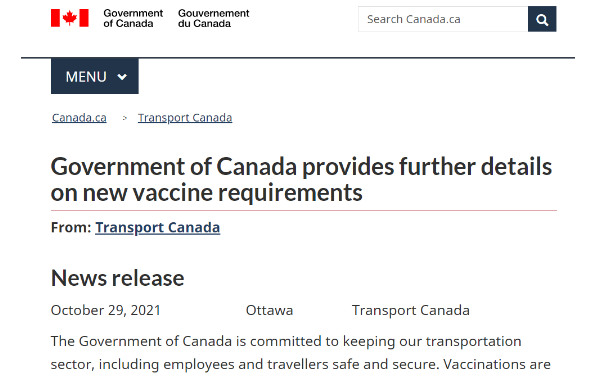Click the pink divider under the headline
This screenshot has height=381, width=589.
[x=304, y=210]
